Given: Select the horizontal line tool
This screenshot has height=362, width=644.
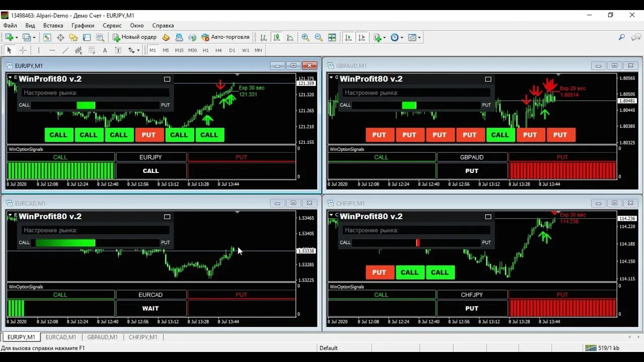Looking at the screenshot, I should click(x=52, y=50).
